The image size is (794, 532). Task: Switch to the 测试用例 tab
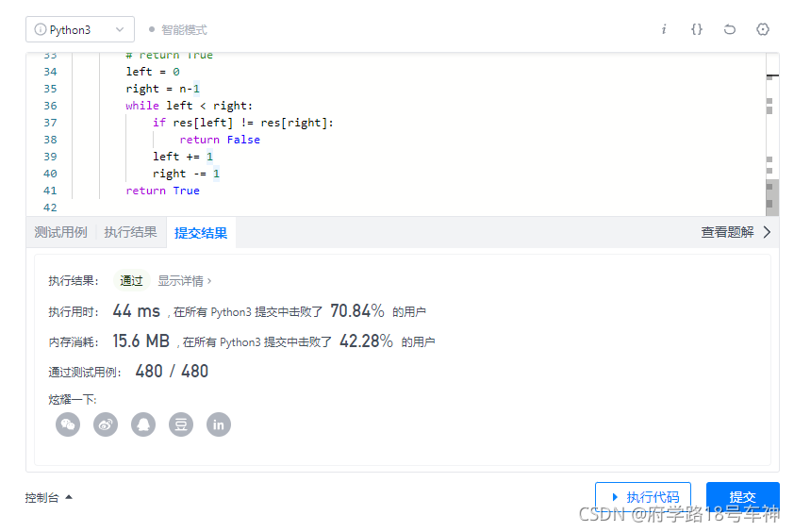pos(60,233)
